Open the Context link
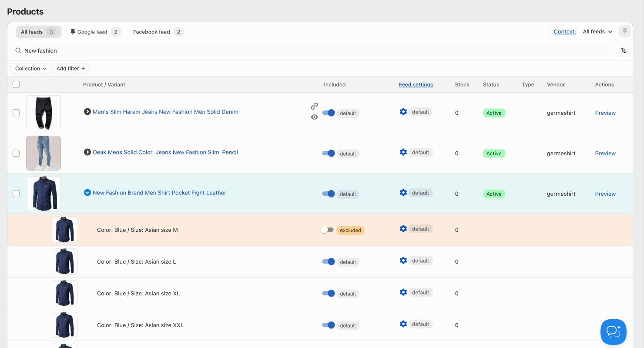Screen dimensions: 644x348 pos(565,31)
